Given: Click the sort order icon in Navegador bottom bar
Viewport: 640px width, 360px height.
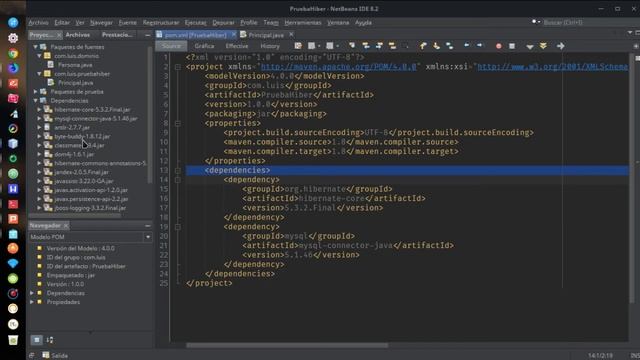Looking at the screenshot, I should [50, 340].
